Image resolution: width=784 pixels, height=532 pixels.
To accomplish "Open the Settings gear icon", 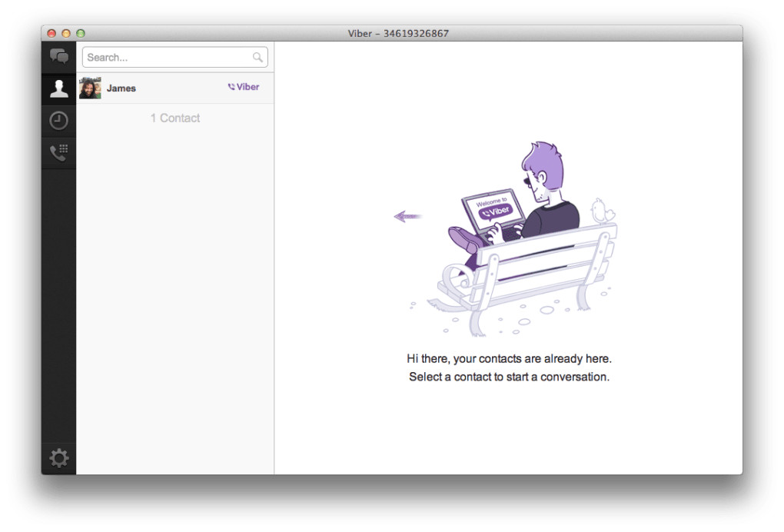I will [x=59, y=458].
